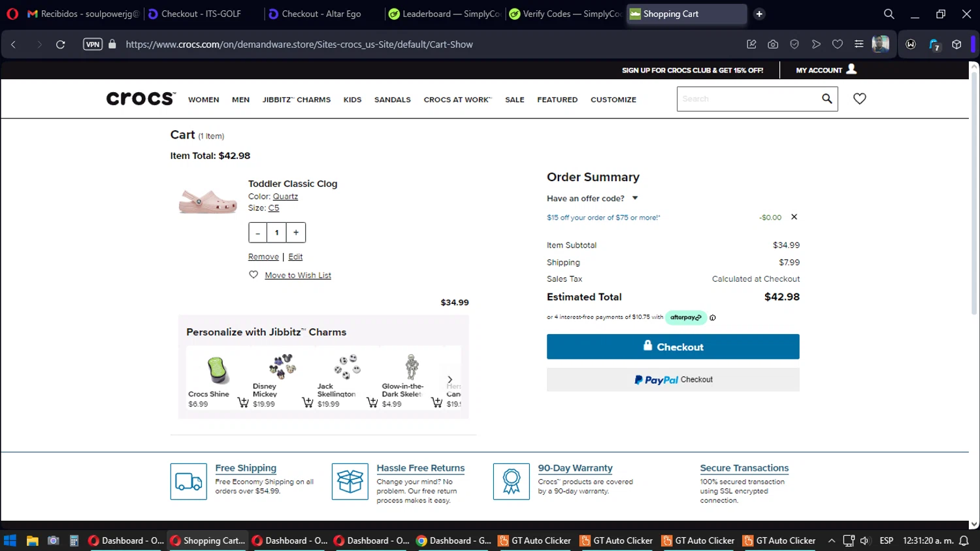The image size is (980, 551).
Task: Add Jack Skellington charm to cart icon
Action: click(372, 403)
